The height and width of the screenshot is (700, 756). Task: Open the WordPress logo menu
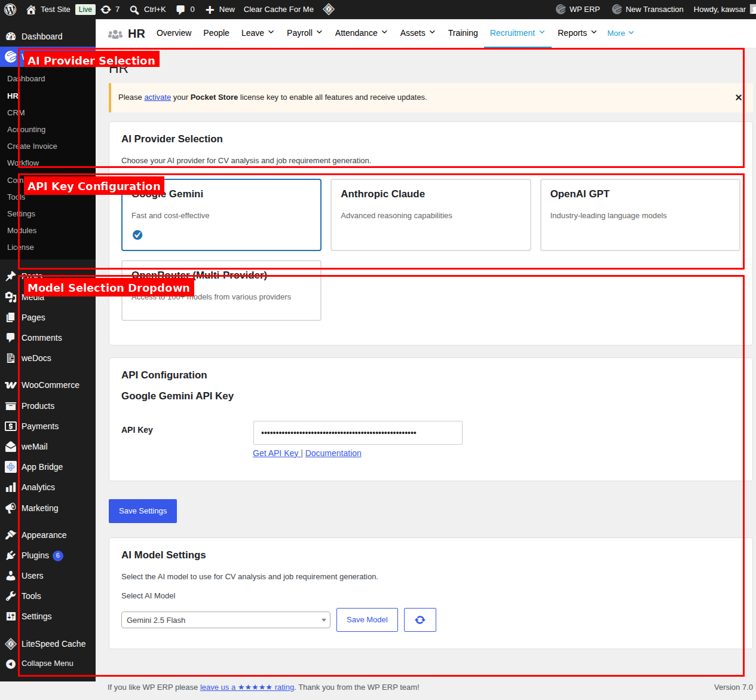click(x=10, y=10)
